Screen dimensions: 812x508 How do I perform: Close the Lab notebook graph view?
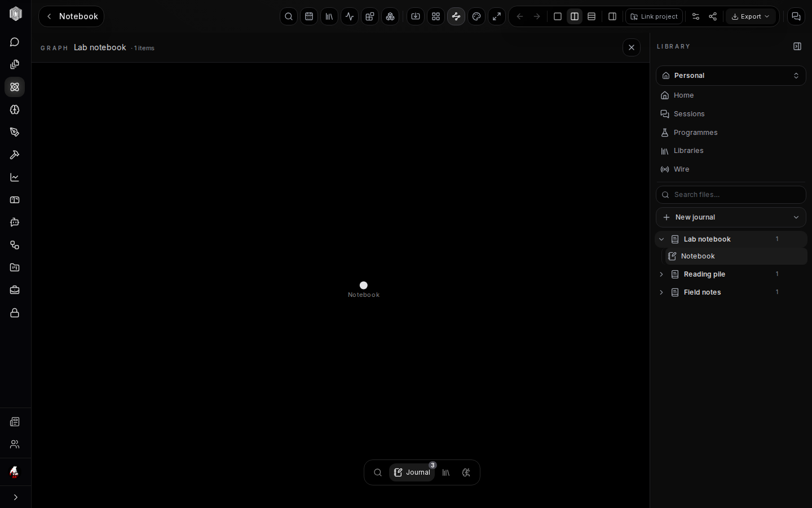[x=632, y=47]
